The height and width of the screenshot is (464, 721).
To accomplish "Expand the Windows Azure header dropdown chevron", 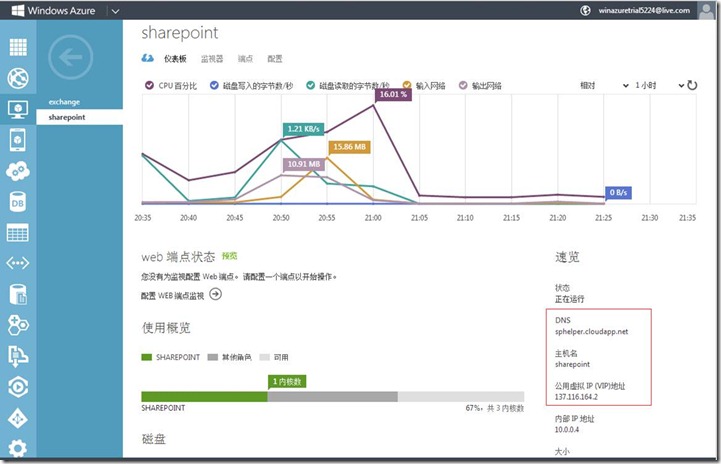I will (115, 11).
